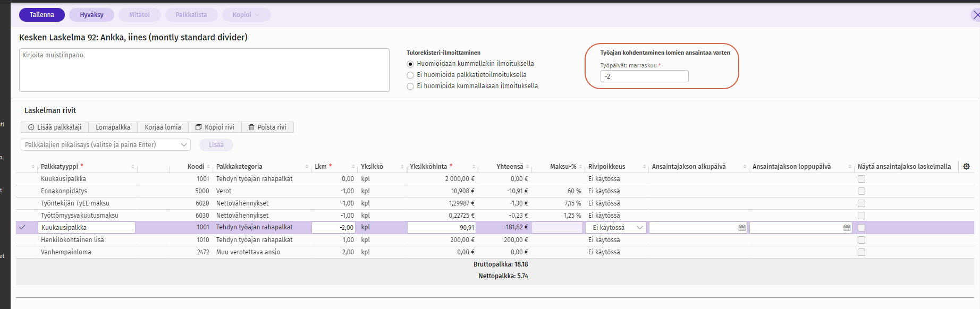Click the code 2472 cell

tap(203, 252)
